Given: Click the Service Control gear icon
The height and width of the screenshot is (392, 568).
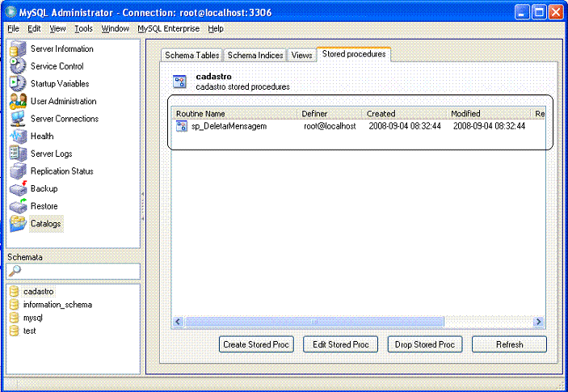Looking at the screenshot, I should coord(18,66).
